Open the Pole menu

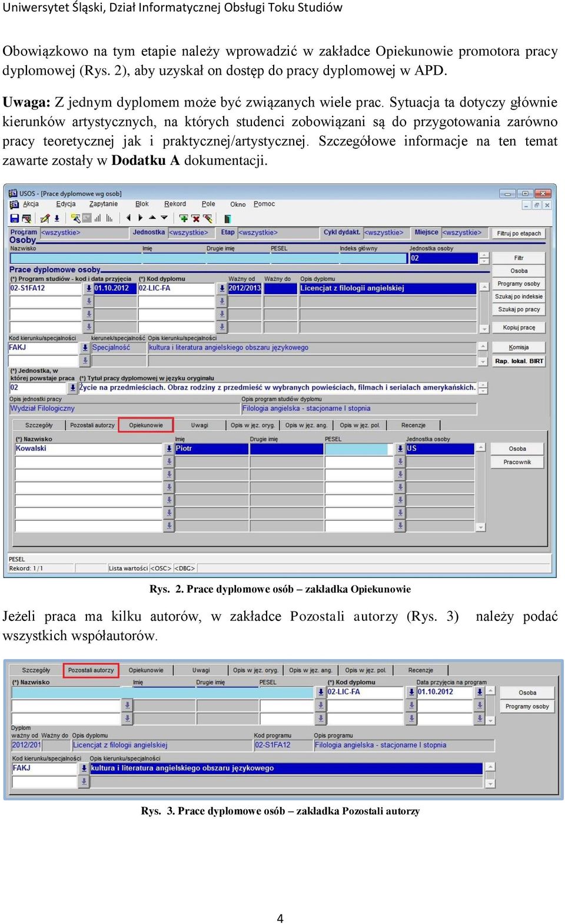208,204
